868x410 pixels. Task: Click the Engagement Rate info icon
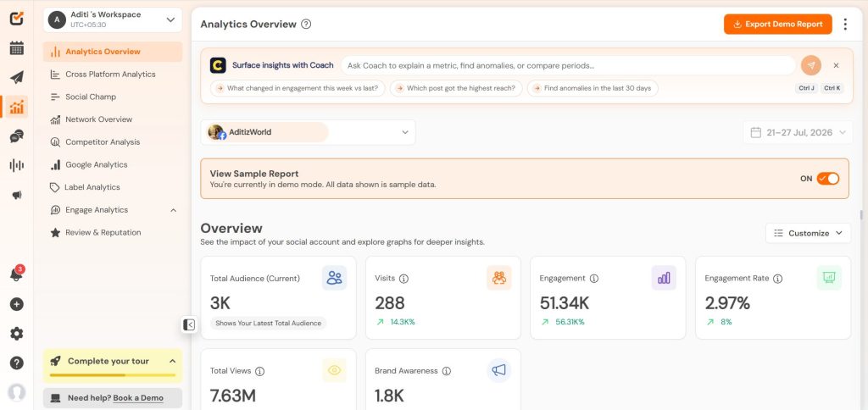coord(778,279)
